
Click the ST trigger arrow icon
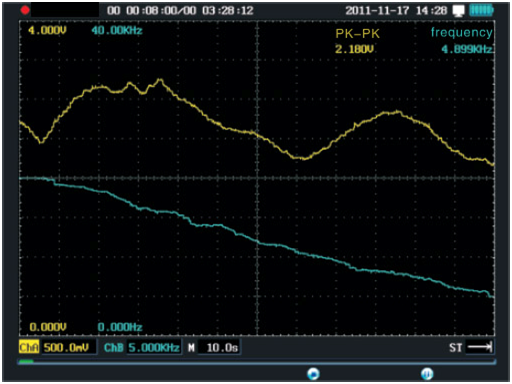click(x=480, y=347)
